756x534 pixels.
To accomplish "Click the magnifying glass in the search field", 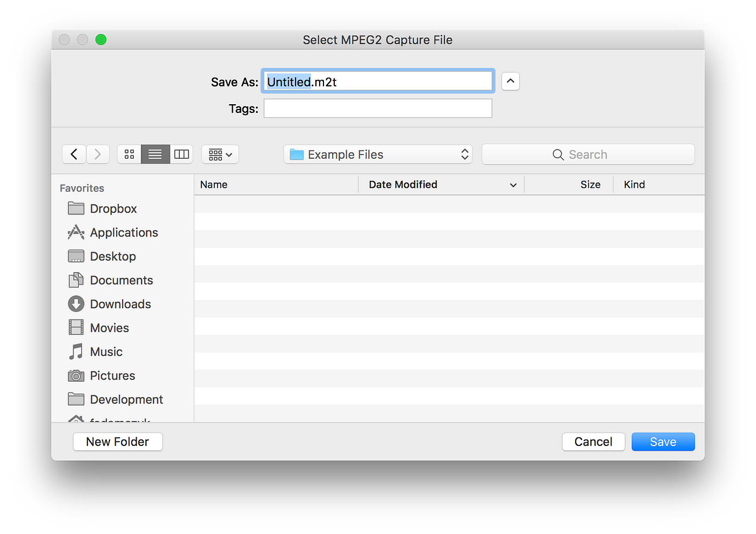I will (558, 154).
